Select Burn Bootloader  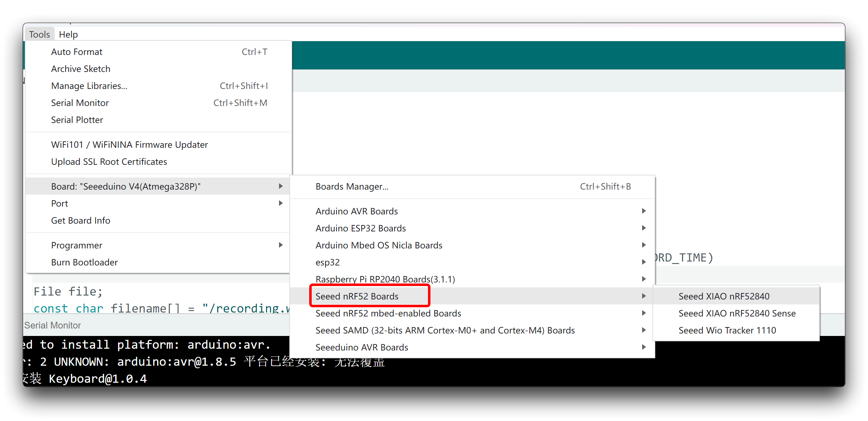point(158,262)
